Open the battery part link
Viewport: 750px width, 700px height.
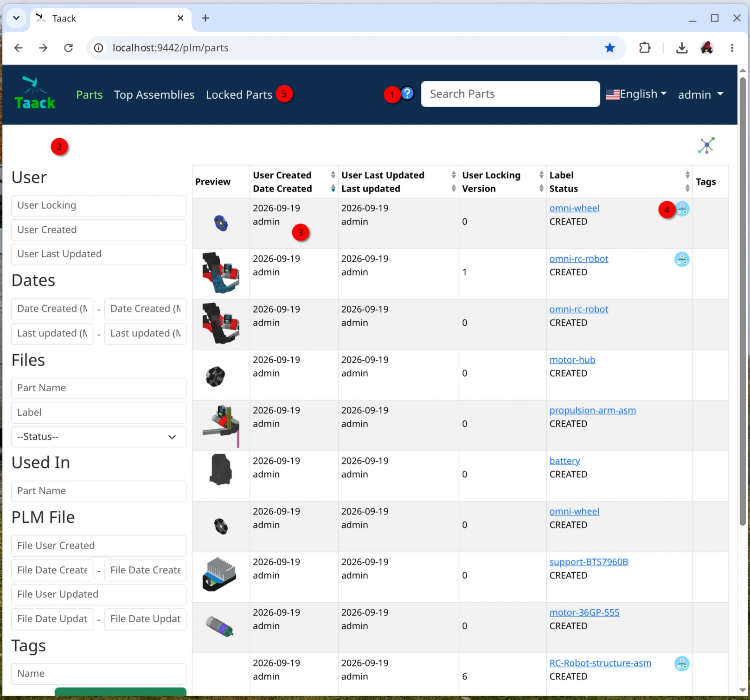(x=565, y=461)
